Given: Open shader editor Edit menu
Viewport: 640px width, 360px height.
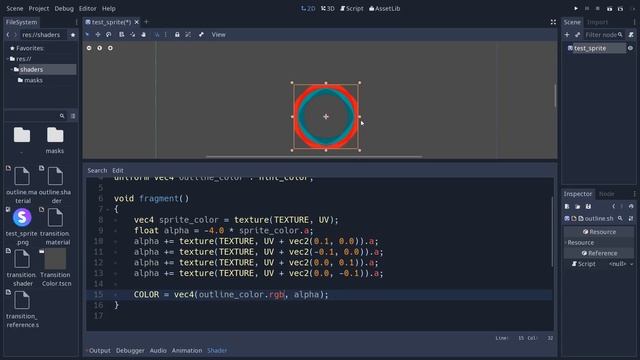Looking at the screenshot, I should point(118,170).
